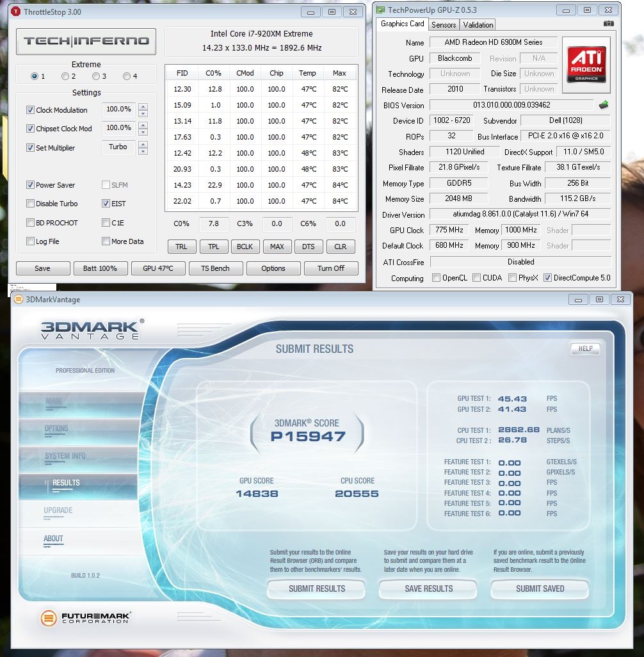This screenshot has height=657, width=644.
Task: Enable the Log File checkbox
Action: pos(30,241)
